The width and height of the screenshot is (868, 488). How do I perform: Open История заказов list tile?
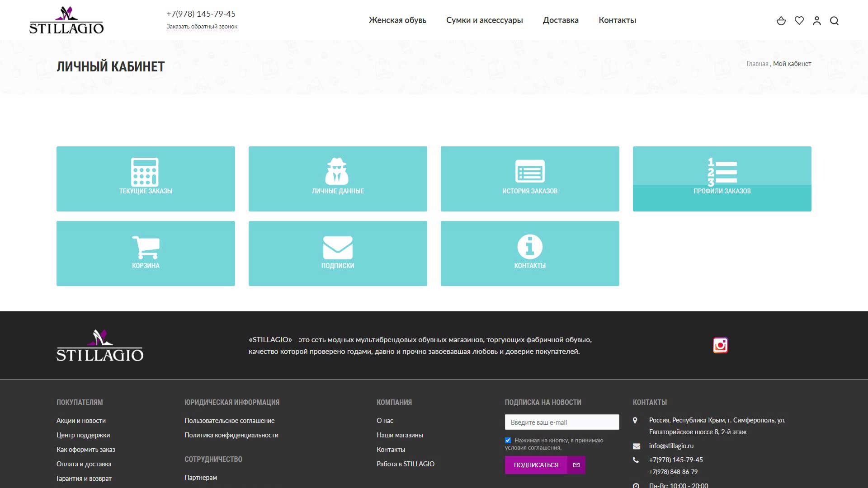pyautogui.click(x=530, y=178)
